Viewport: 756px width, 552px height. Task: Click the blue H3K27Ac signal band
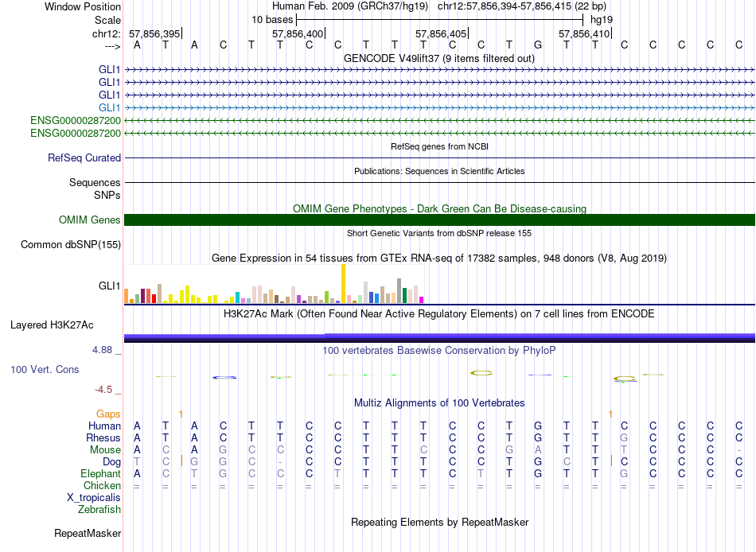tap(439, 337)
